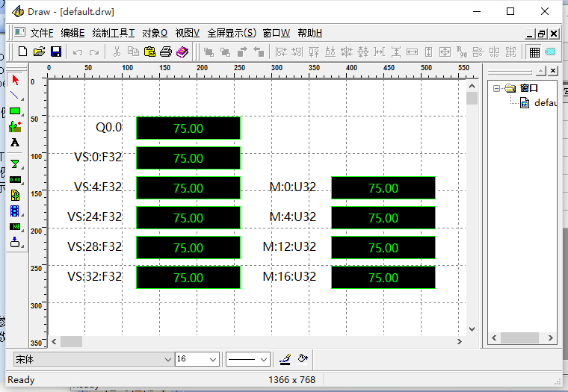Click the Cut scissors icon
This screenshot has height=392, width=568.
117,52
